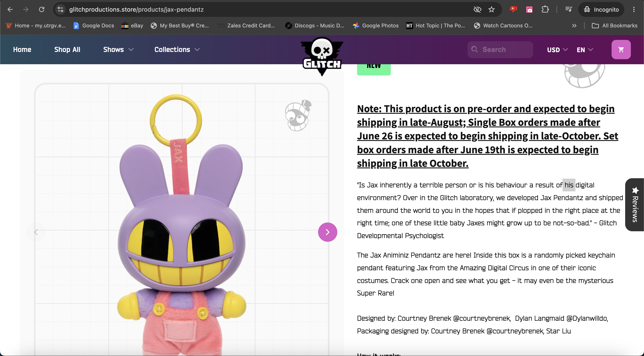The width and height of the screenshot is (644, 356).
Task: Show the previous product image
Action: 36,232
